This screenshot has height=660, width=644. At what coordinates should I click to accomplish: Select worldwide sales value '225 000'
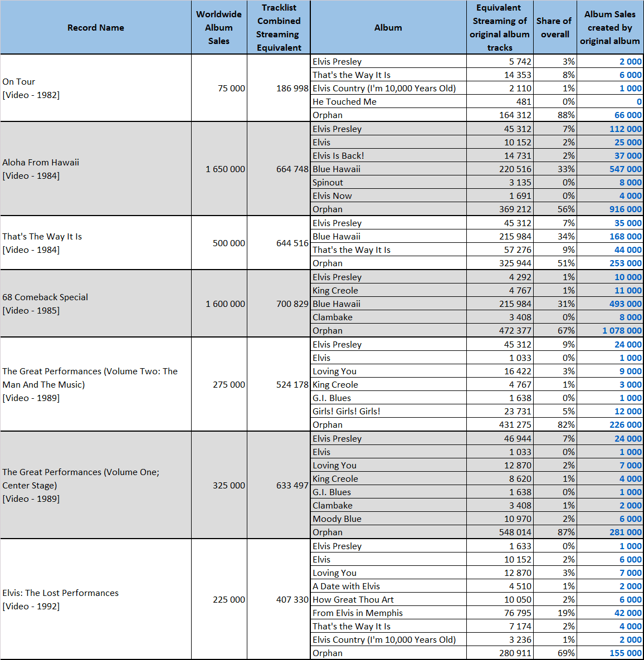click(228, 599)
